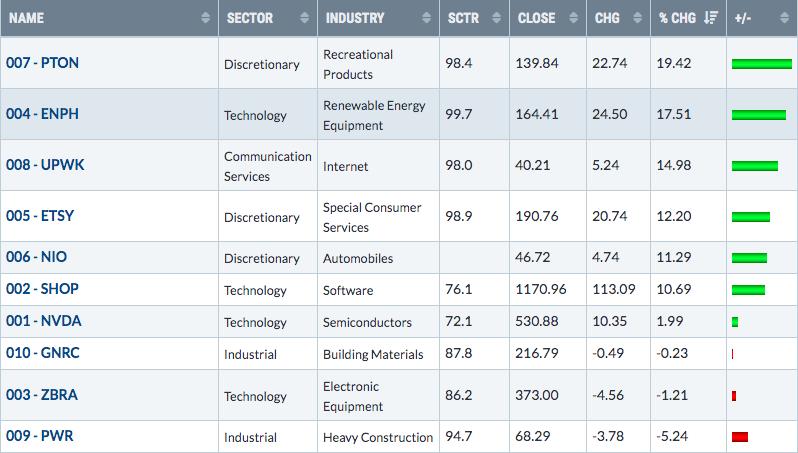
Task: Sort by SCTR column arrows icon
Action: (497, 18)
